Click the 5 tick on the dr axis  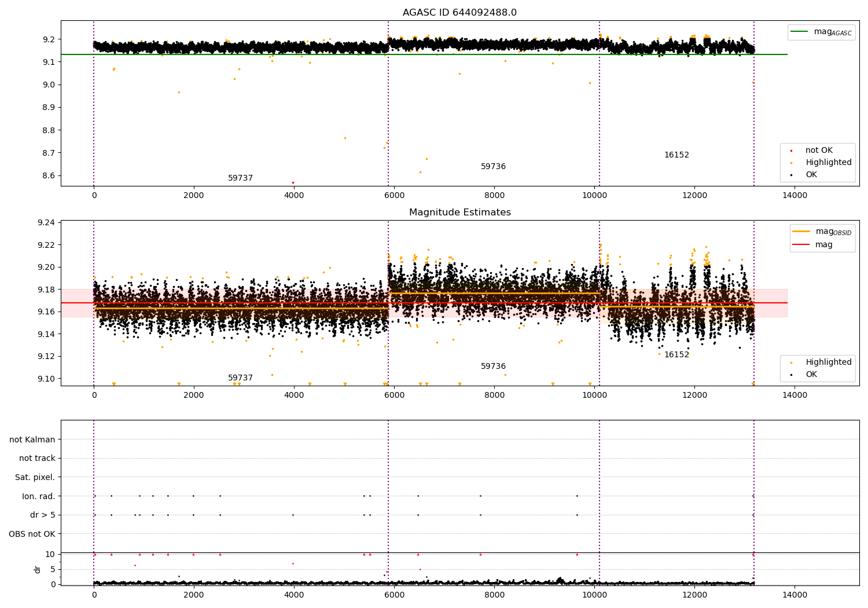[53, 569]
